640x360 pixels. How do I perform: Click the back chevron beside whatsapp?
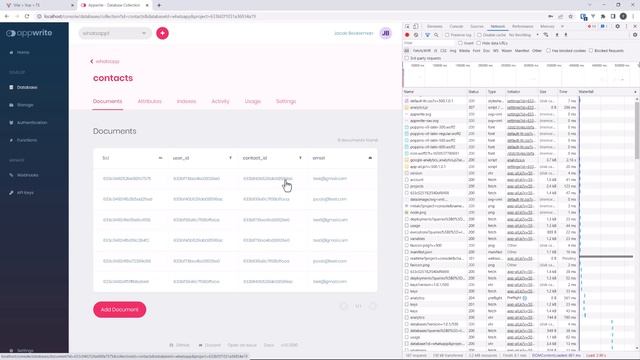(92, 61)
